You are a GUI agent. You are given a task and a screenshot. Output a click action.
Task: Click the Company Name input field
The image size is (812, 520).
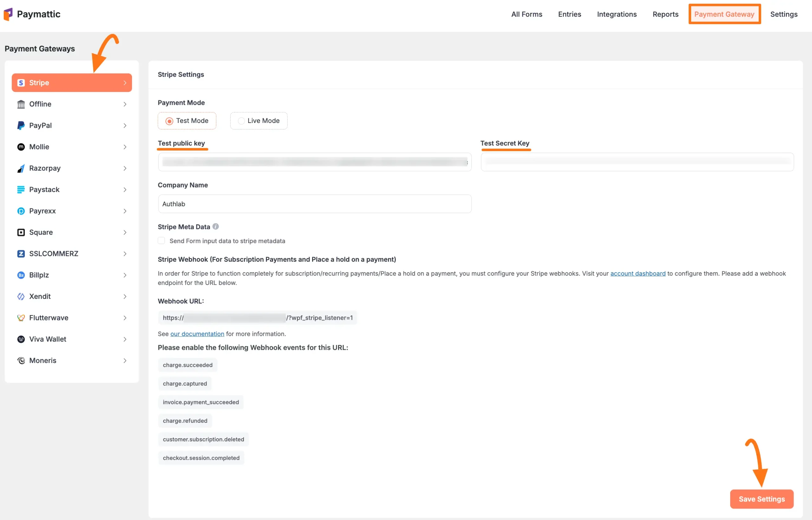point(314,204)
